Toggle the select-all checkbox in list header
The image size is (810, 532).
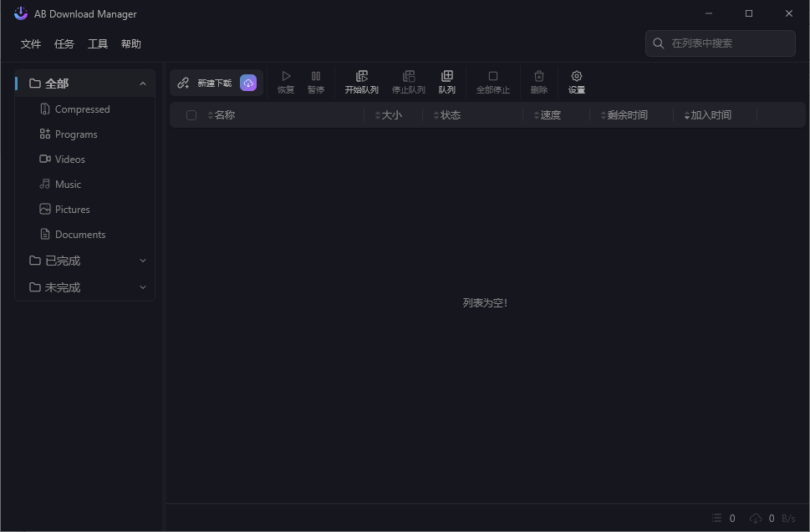coord(191,114)
